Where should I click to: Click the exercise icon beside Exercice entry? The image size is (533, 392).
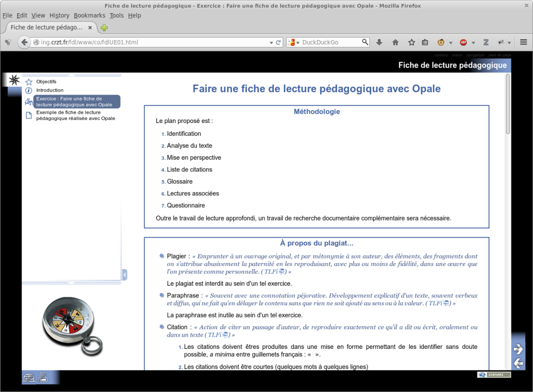coord(29,101)
